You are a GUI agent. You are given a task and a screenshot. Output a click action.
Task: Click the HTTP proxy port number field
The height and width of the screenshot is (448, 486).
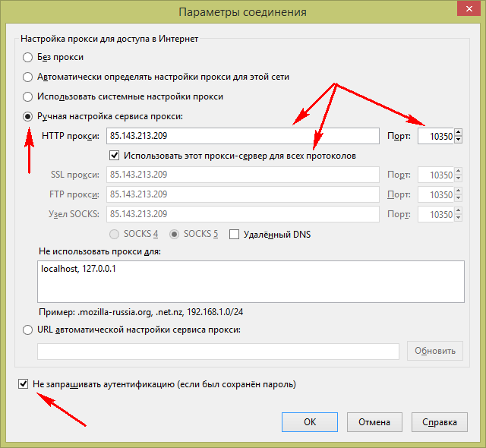pos(435,136)
